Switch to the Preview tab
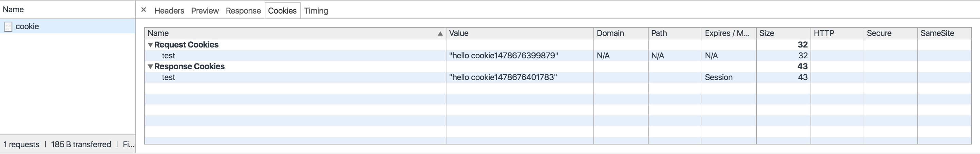The width and height of the screenshot is (980, 154). point(205,11)
